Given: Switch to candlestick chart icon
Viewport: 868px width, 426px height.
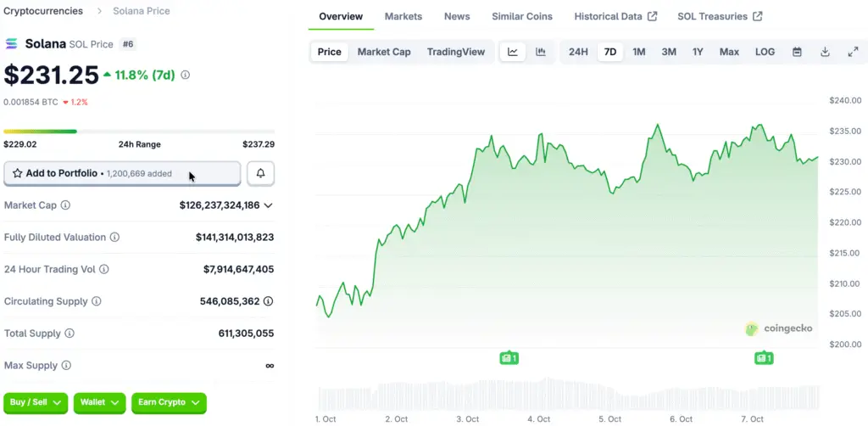Looking at the screenshot, I should [540, 52].
